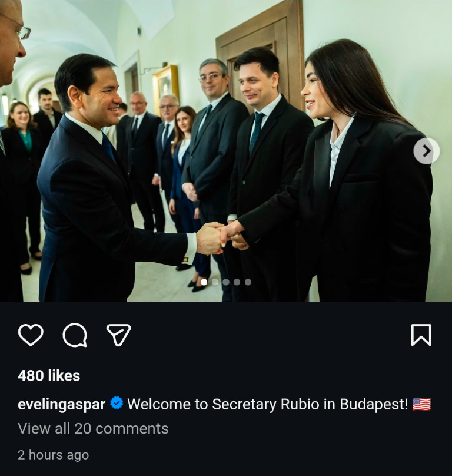Jump to the fourth carousel dot
This screenshot has width=452, height=476.
[237, 282]
